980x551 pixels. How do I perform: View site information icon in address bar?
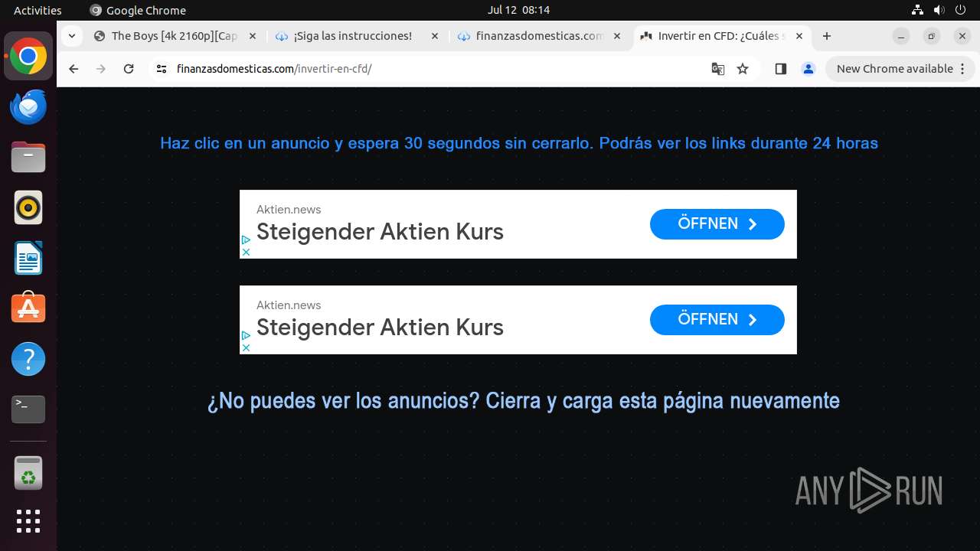pos(161,69)
